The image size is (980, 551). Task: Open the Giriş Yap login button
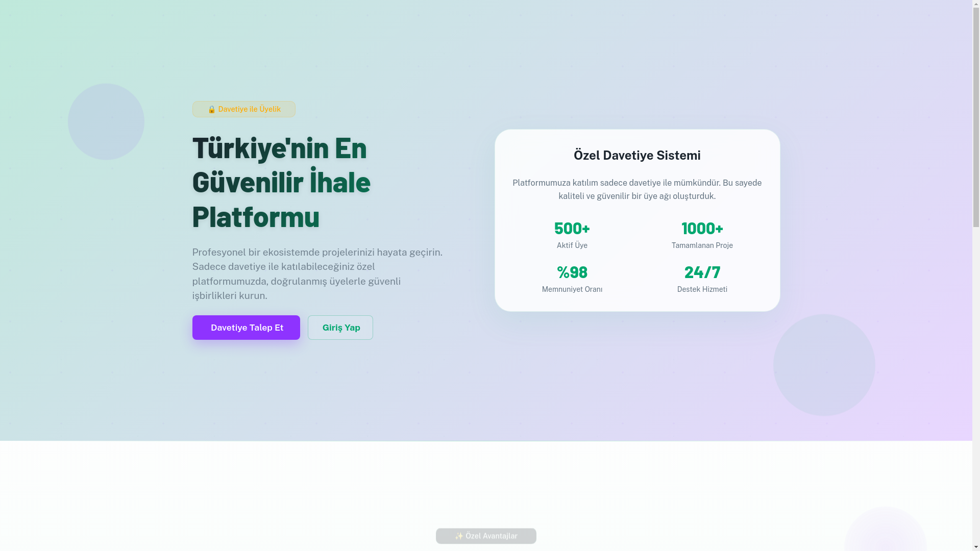point(340,328)
